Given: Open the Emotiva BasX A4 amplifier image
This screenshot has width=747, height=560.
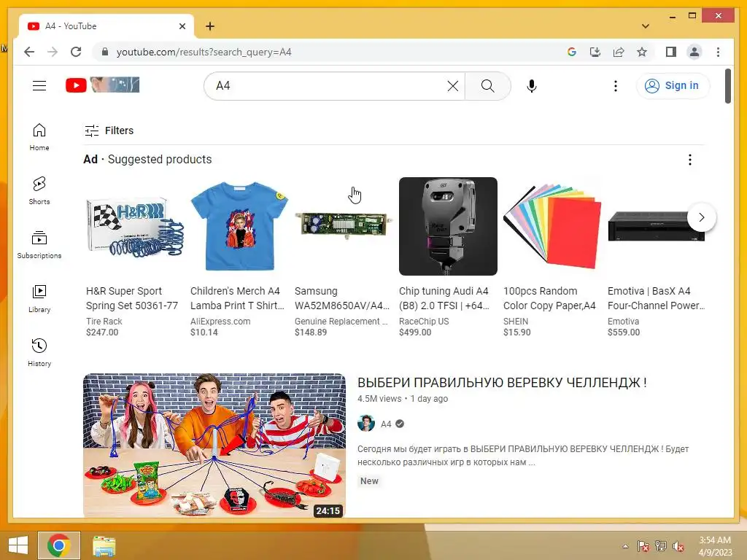Looking at the screenshot, I should tap(657, 226).
